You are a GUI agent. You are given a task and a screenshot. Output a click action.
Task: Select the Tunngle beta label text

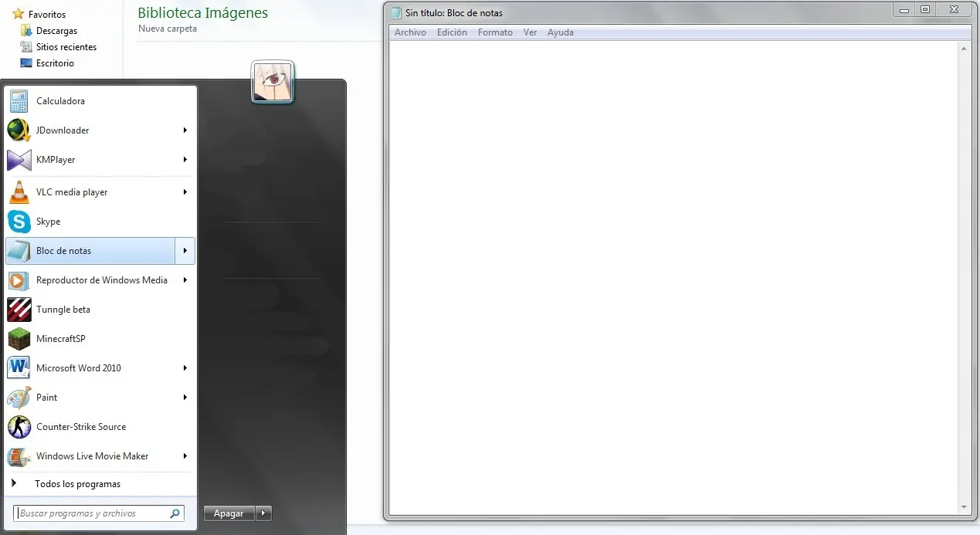63,310
